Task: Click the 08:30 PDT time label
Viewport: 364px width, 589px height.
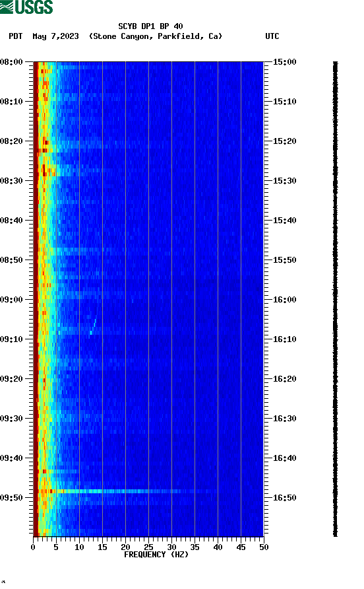Action: click(x=11, y=181)
